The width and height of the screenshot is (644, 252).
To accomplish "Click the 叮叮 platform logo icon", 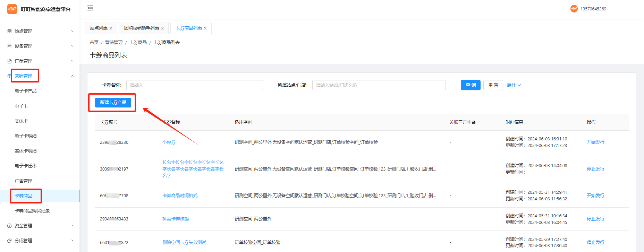I will pyautogui.click(x=12, y=9).
